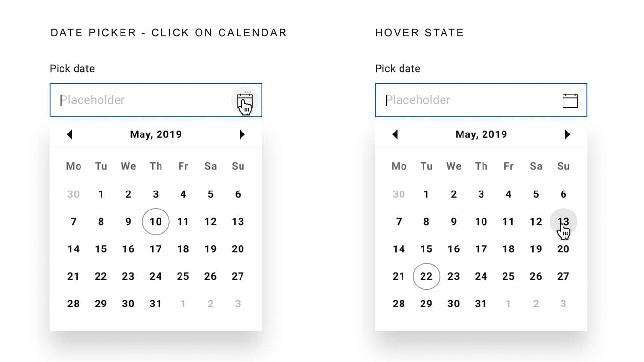Screen dimensions: 644x362
Task: Go to next month in left calendar
Action: pyautogui.click(x=242, y=134)
